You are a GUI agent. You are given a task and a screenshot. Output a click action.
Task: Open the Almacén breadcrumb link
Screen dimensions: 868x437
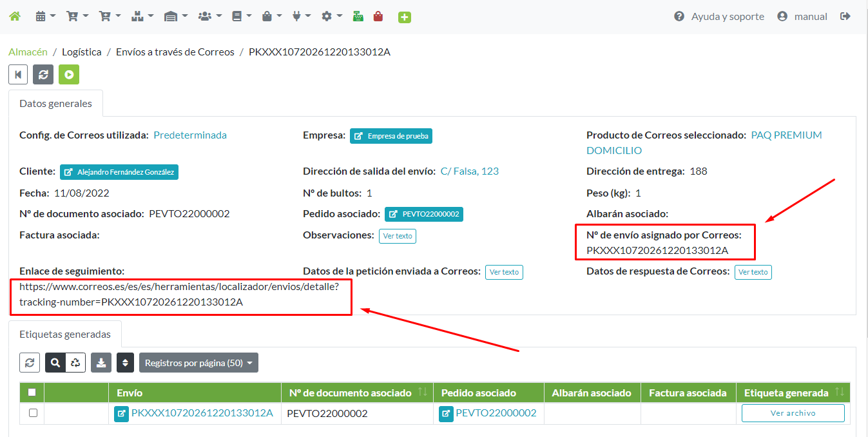coord(28,52)
